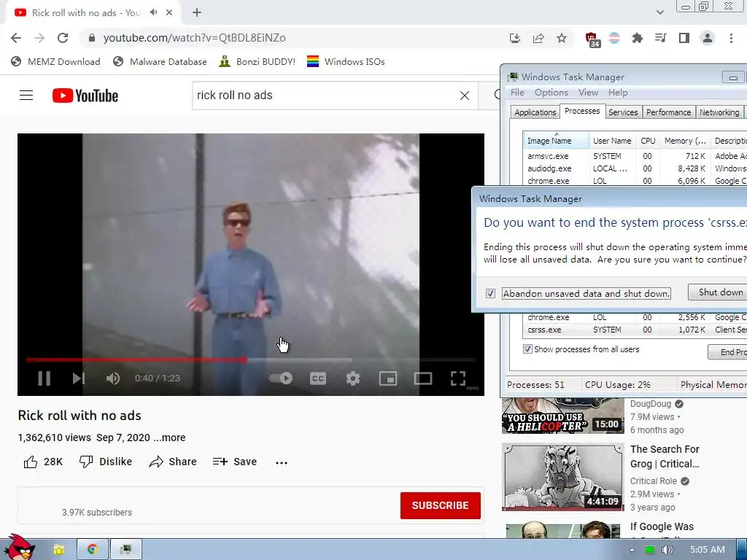Open the Windows ISOs bookmark
This screenshot has height=560, width=747.
pyautogui.click(x=346, y=61)
